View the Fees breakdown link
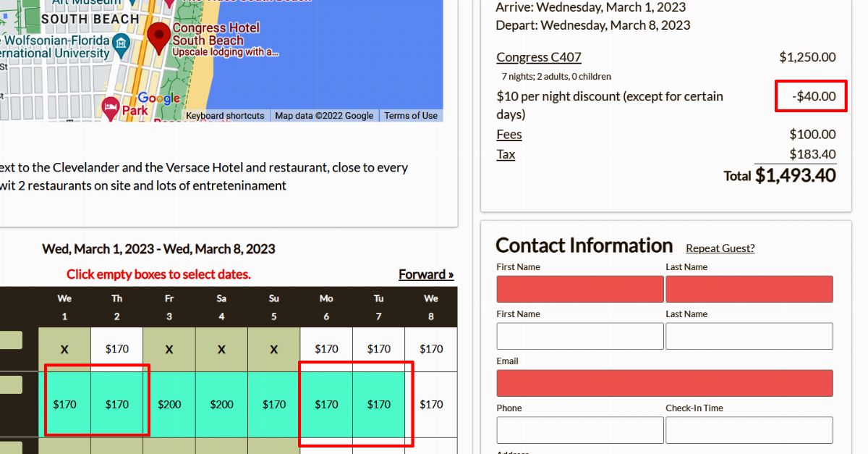 [509, 135]
